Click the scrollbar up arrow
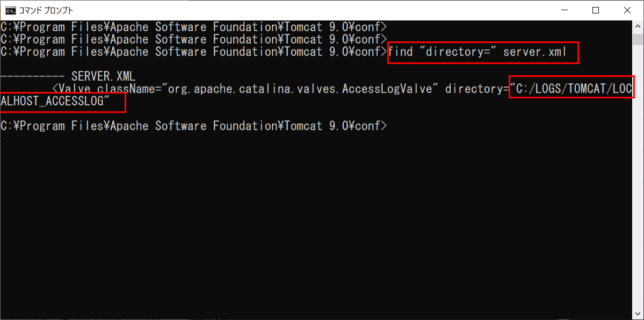This screenshot has width=644, height=320. (637, 25)
